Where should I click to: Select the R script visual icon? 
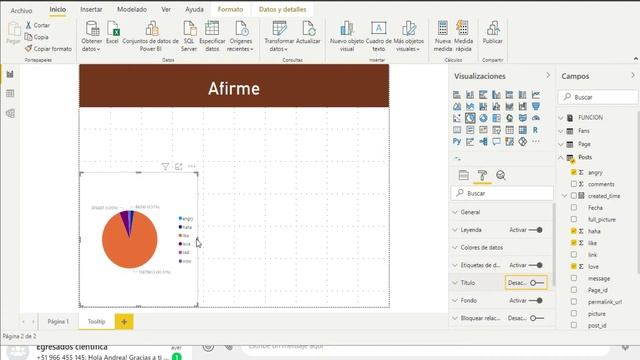click(x=536, y=130)
